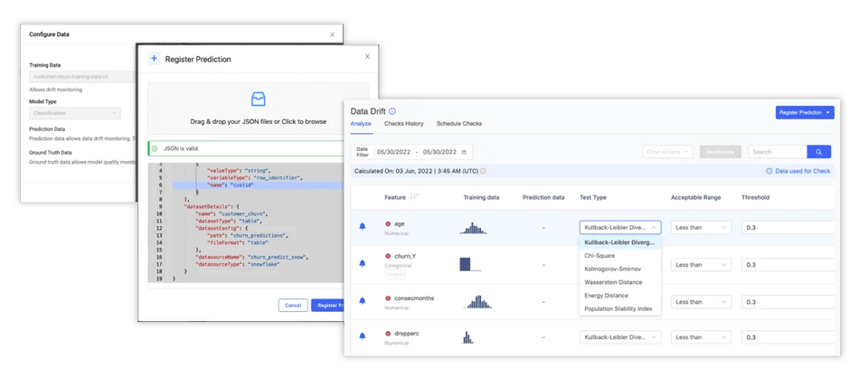Click the Prediction data column header
Screen dimensions: 868x387
click(543, 197)
